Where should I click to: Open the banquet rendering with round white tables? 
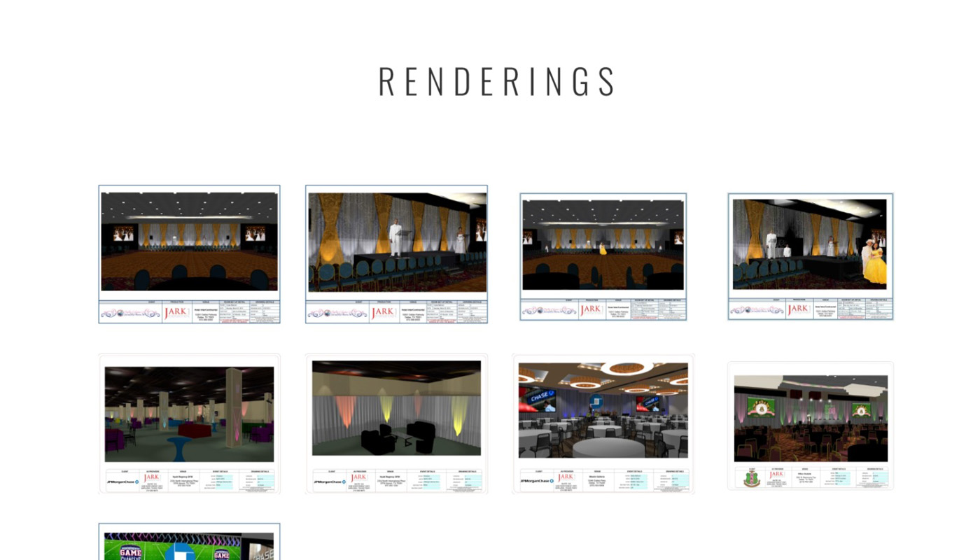pos(603,423)
